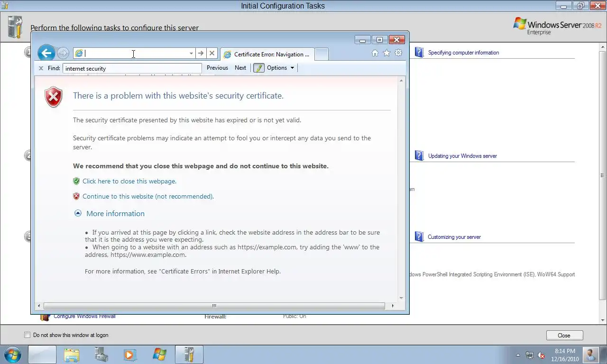Select the Certificate Error: Navigation tab
The image size is (607, 364).
tap(267, 54)
